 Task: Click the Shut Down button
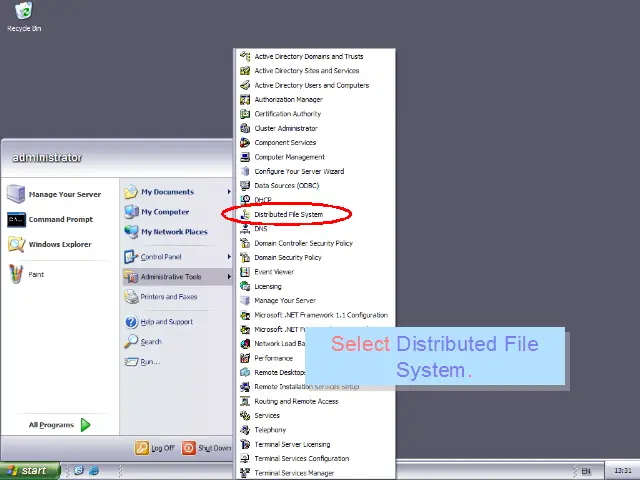(206, 448)
